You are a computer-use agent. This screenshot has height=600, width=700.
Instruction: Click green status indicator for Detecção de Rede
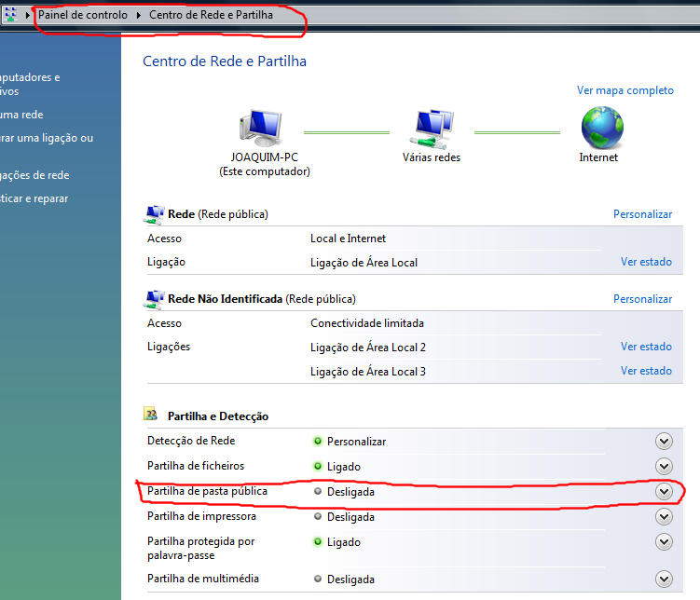[x=318, y=442]
